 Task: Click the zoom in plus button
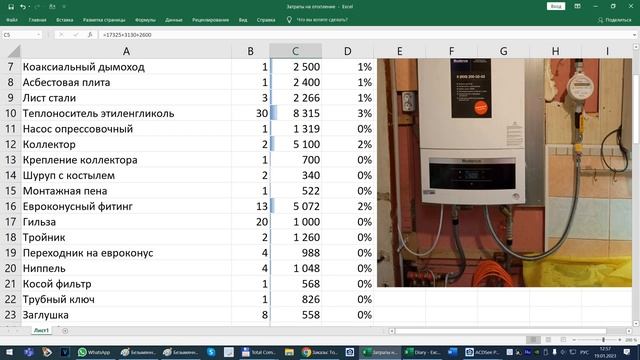[x=620, y=340]
